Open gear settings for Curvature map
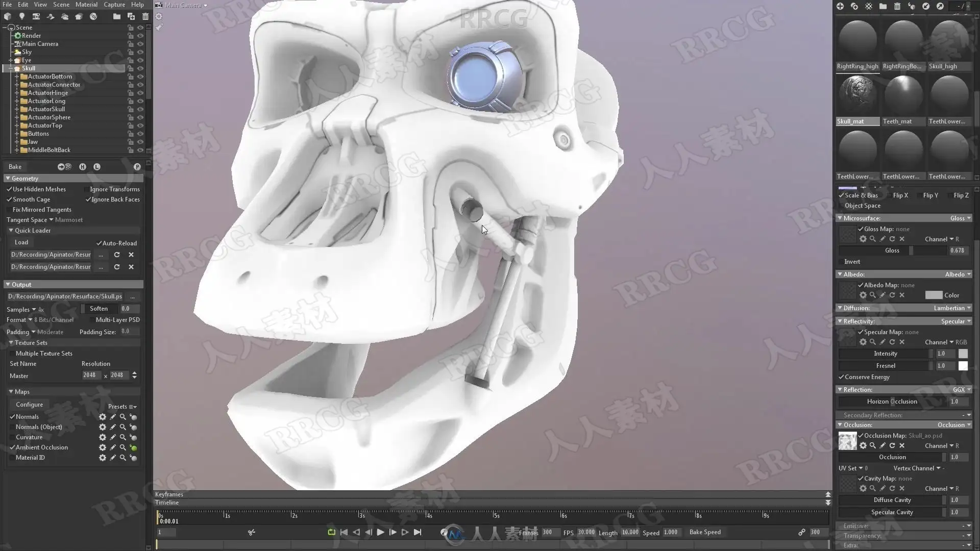Image resolution: width=980 pixels, height=551 pixels. point(103,437)
